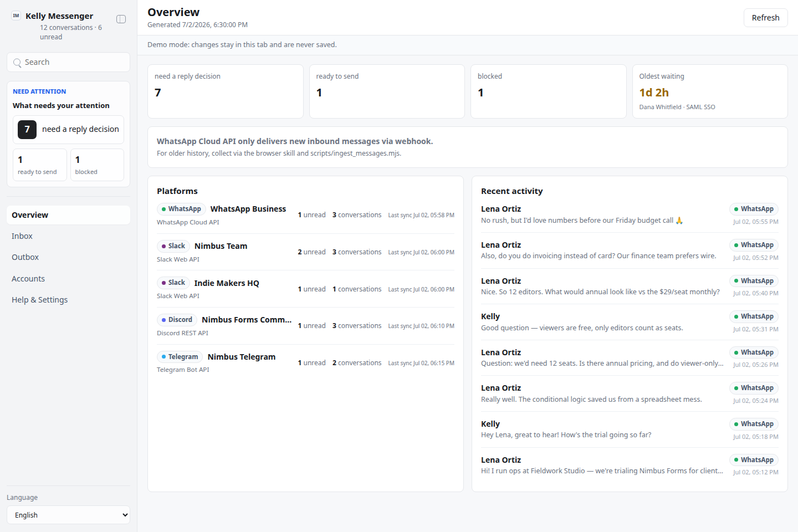
Task: Open the 'blocked' summary card
Action: (x=549, y=91)
